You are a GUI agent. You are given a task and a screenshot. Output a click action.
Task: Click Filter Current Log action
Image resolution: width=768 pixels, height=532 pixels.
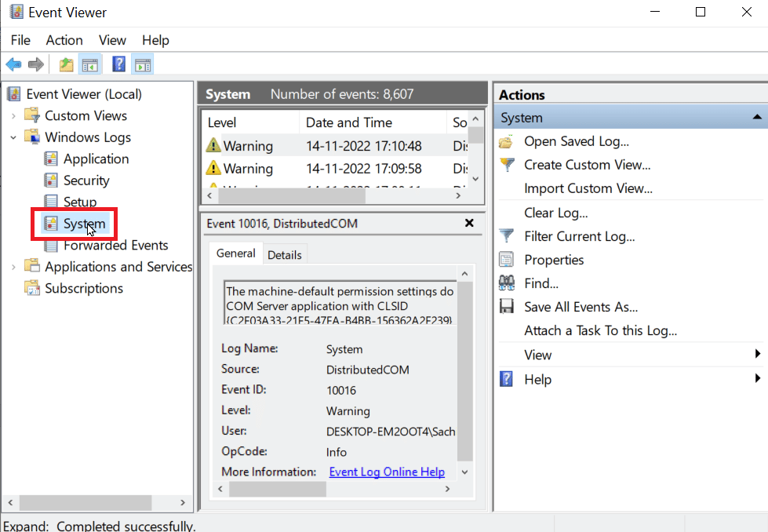point(580,237)
